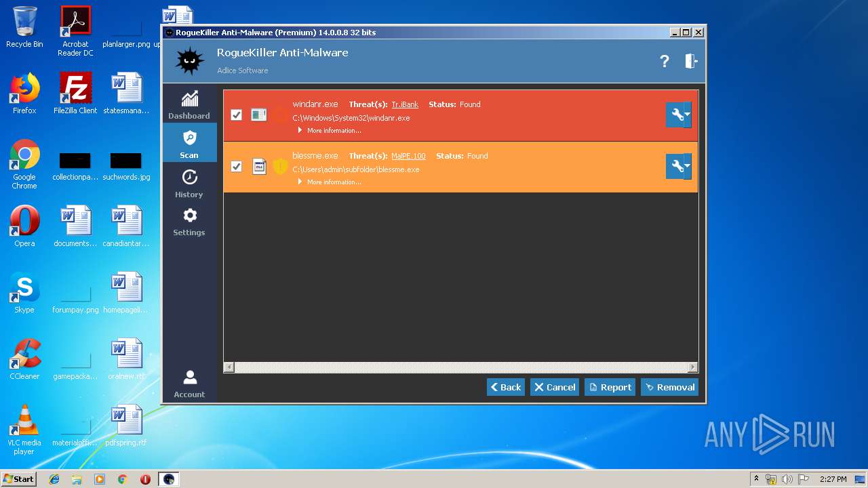Click the Cancel button
Screen dimensions: 868x488
554,387
